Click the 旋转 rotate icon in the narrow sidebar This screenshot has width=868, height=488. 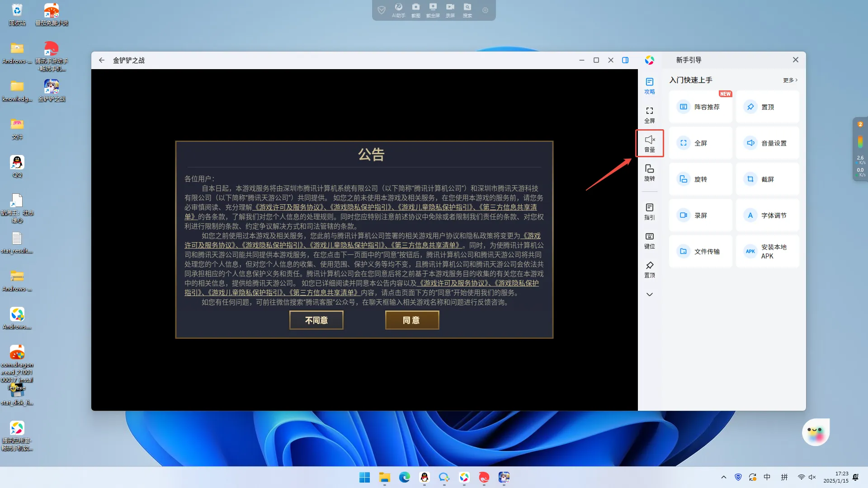coord(649,173)
